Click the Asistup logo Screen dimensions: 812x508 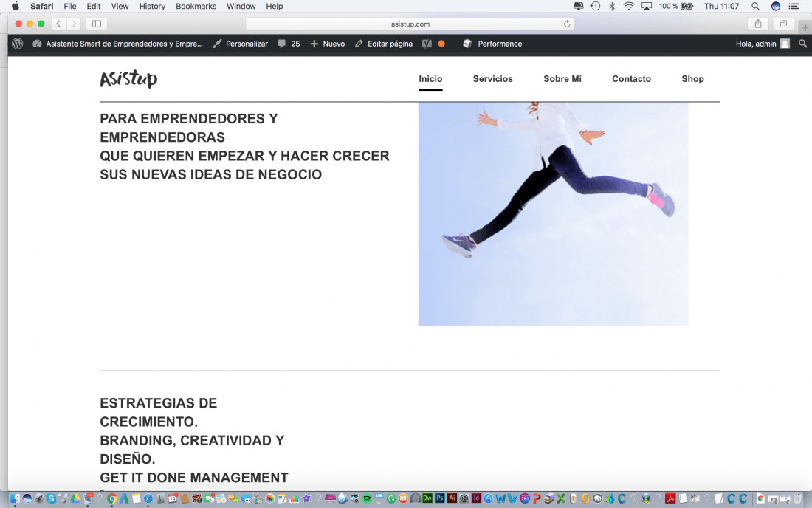(129, 79)
